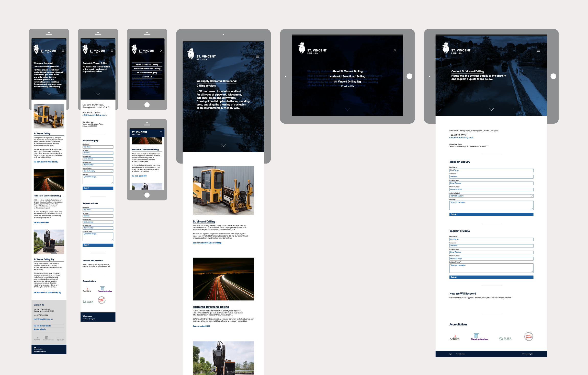Tap home button on landscape tablet menu mockup
The height and width of the screenshot is (375, 588).
pyautogui.click(x=410, y=76)
